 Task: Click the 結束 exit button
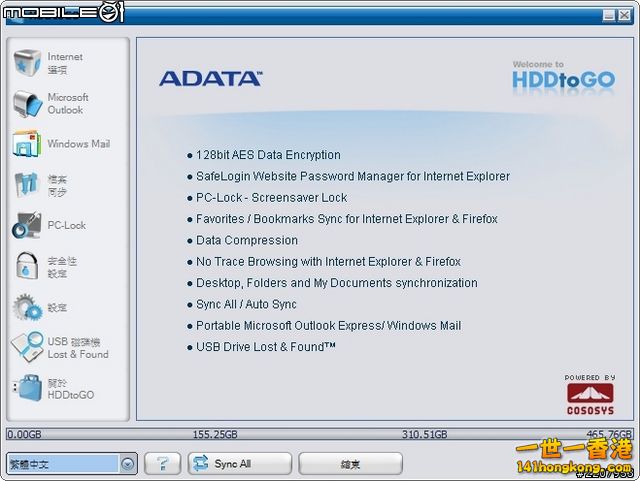point(350,464)
